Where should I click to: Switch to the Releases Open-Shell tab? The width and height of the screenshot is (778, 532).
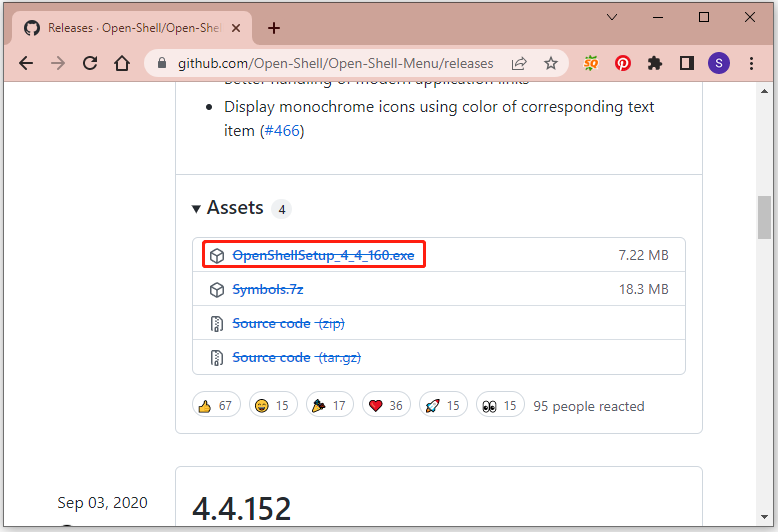(130, 28)
